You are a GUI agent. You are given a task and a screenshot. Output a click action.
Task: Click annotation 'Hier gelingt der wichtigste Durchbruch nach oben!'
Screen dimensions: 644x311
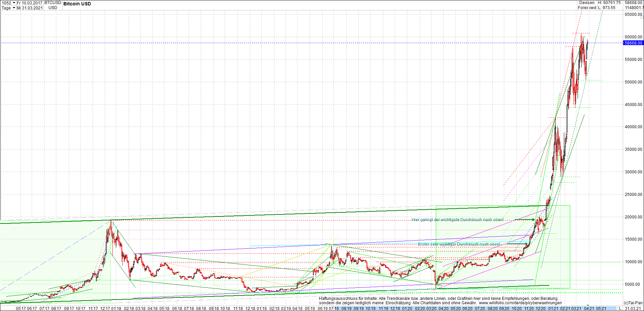pos(457,220)
